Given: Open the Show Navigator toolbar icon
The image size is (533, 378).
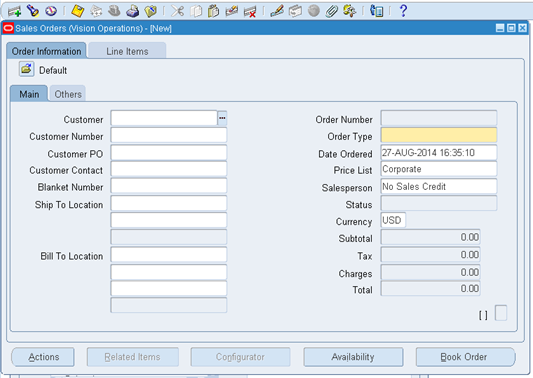Looking at the screenshot, I should pos(51,11).
